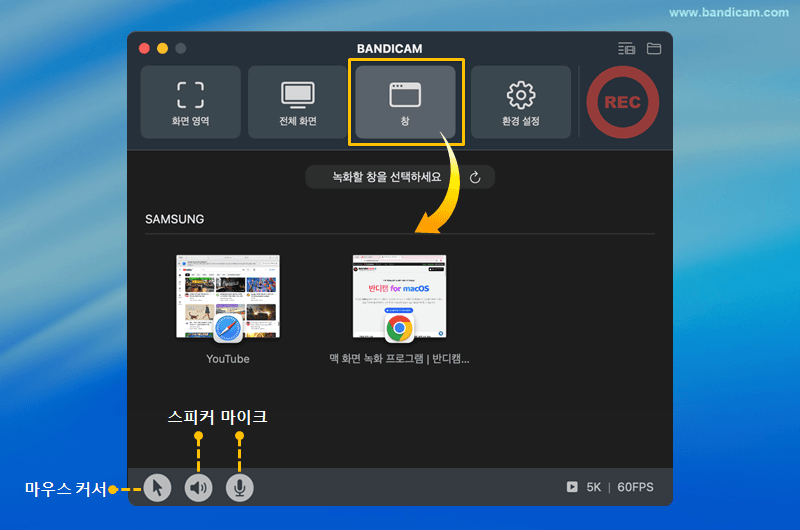Click the SAMSUNG display heading
The height and width of the screenshot is (530, 800).
(174, 219)
